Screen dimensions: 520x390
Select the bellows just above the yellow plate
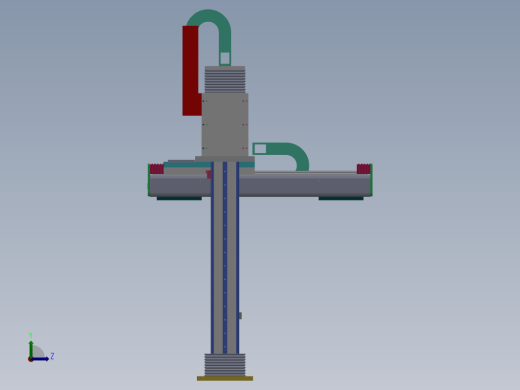[225, 365]
